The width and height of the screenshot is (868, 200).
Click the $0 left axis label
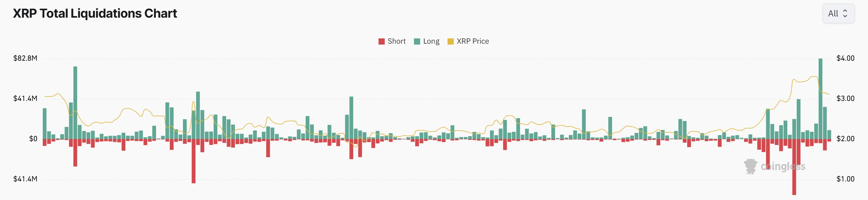(x=33, y=139)
